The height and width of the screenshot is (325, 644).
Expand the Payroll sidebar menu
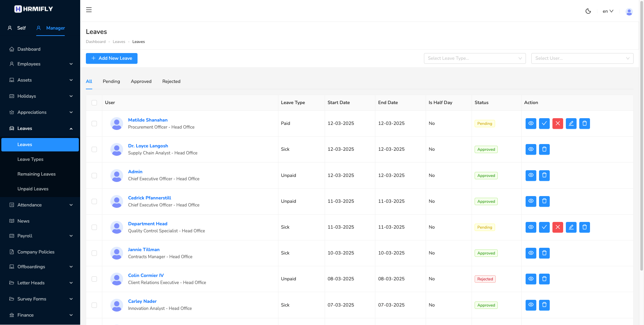[40, 236]
